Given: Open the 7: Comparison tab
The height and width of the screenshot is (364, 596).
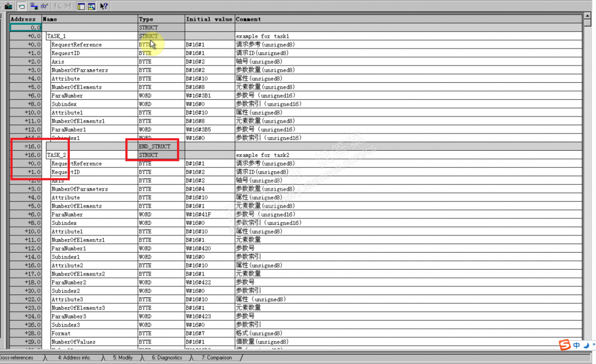Looking at the screenshot, I should point(217,357).
